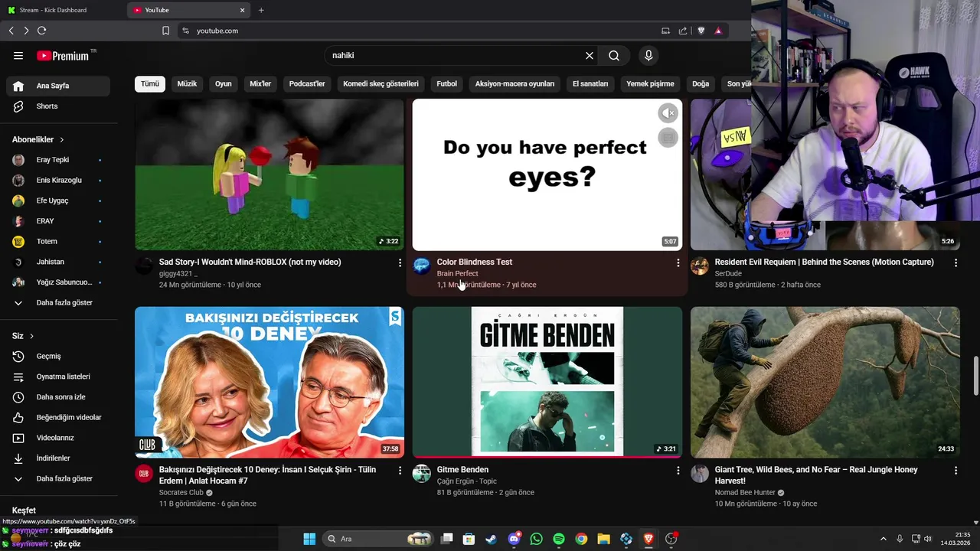Open Giant Tree Wild Bees thumbnail
Viewport: 980px width, 551px height.
tap(825, 382)
